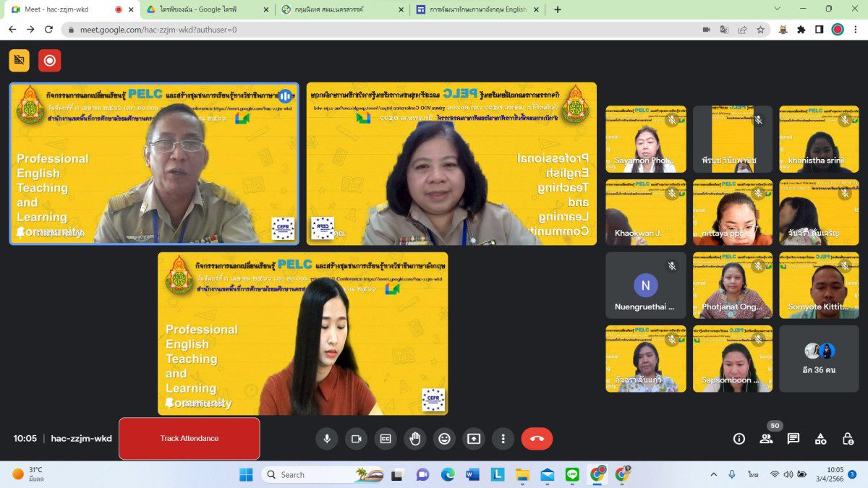Open the Windows Start menu

click(x=246, y=474)
